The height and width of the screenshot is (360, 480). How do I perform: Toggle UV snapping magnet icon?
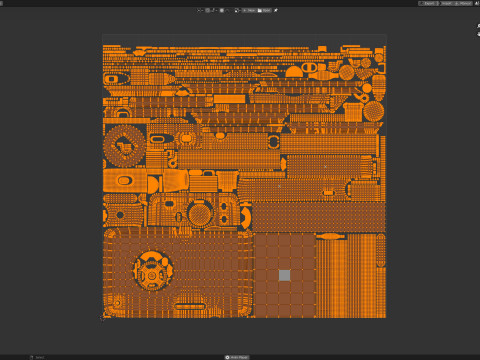208,10
